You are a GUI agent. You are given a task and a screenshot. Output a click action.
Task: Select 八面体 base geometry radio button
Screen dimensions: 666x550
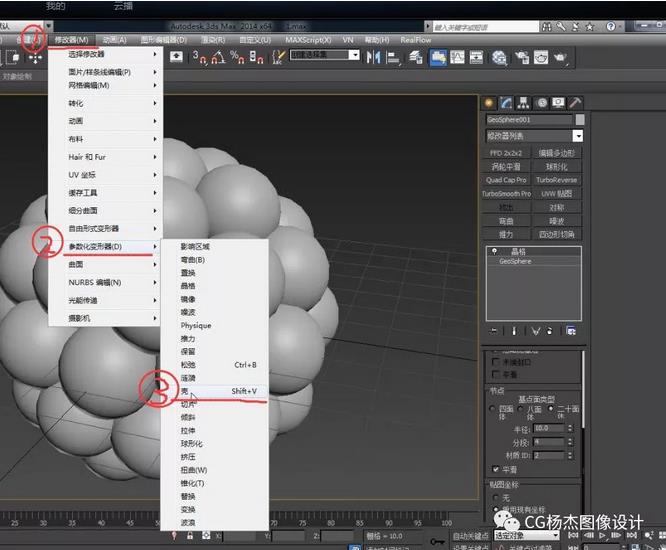[x=520, y=409]
